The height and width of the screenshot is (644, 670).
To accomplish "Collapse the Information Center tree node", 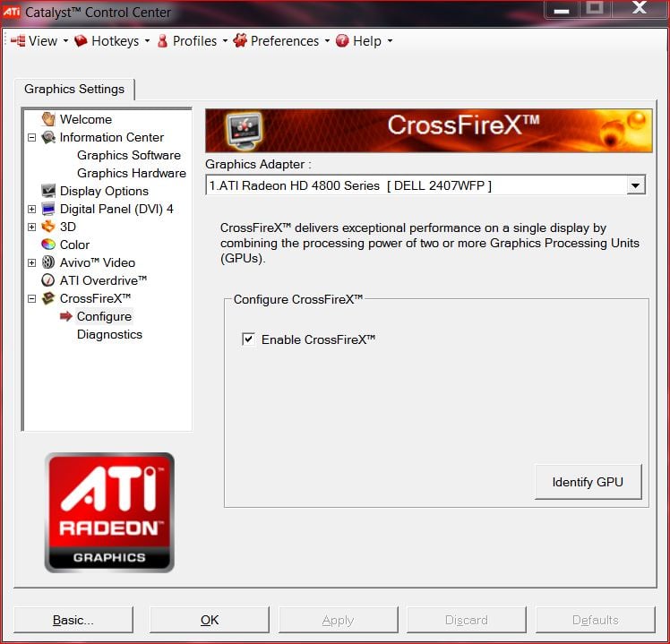I will (31, 138).
